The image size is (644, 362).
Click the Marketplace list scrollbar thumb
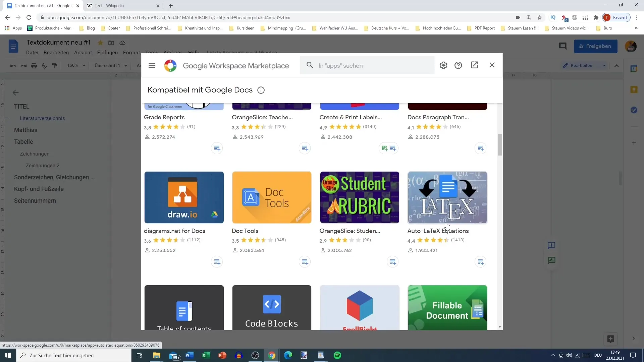pos(500,145)
